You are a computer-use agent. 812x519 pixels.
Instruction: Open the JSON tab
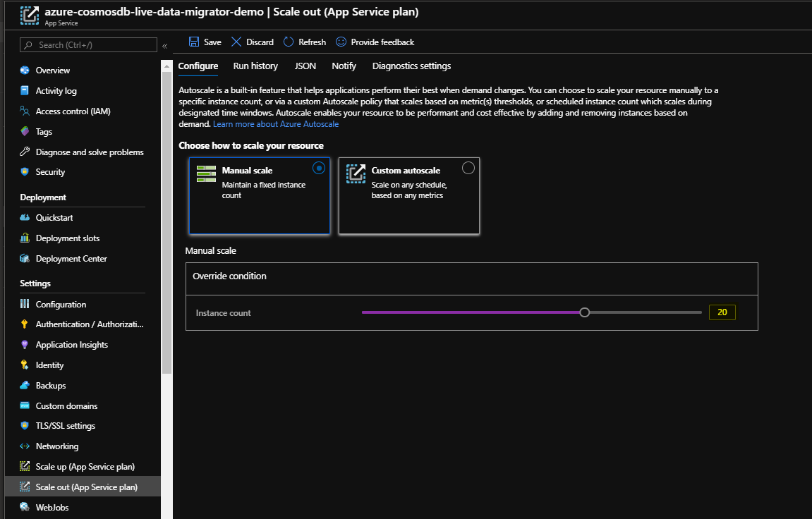305,66
